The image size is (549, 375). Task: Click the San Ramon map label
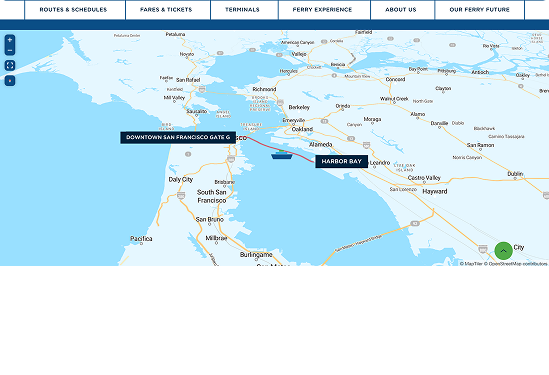(x=480, y=145)
